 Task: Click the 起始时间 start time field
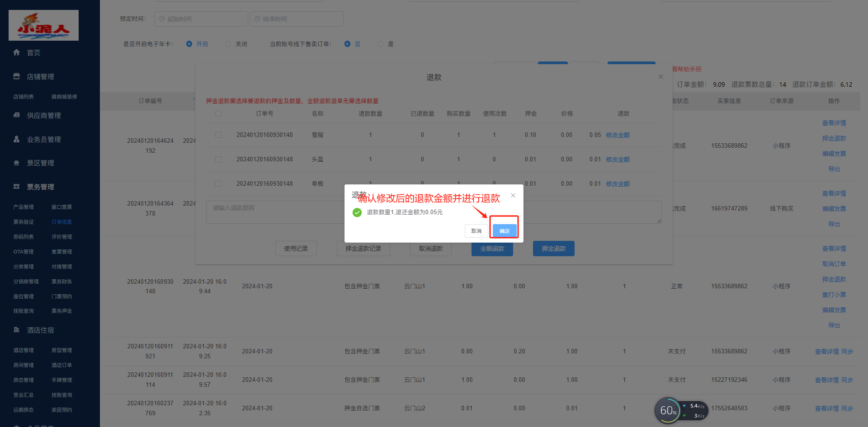(x=202, y=19)
